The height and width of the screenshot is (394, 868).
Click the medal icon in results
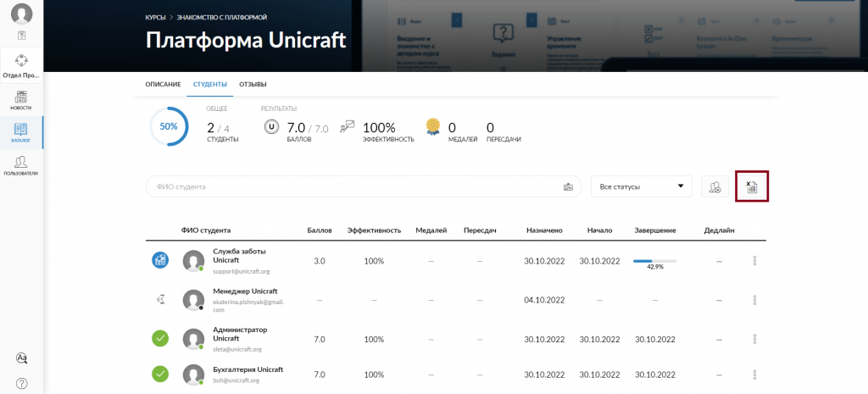click(x=433, y=127)
